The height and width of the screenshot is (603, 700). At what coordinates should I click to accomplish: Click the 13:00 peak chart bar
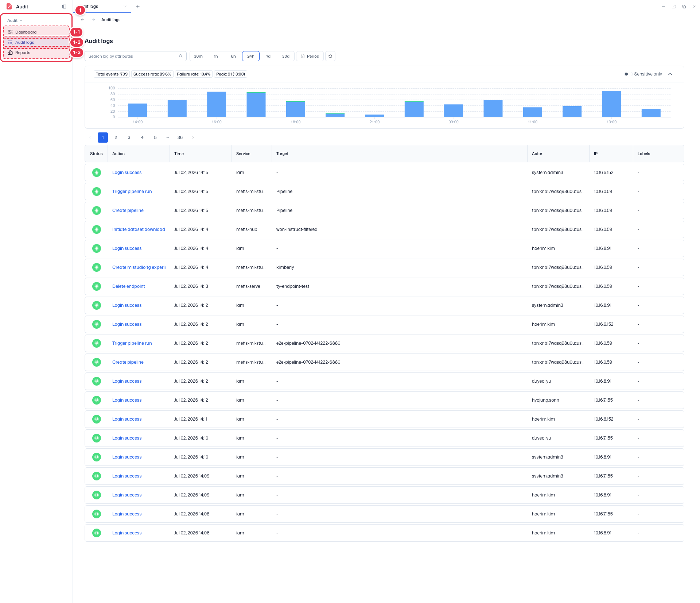pyautogui.click(x=611, y=104)
